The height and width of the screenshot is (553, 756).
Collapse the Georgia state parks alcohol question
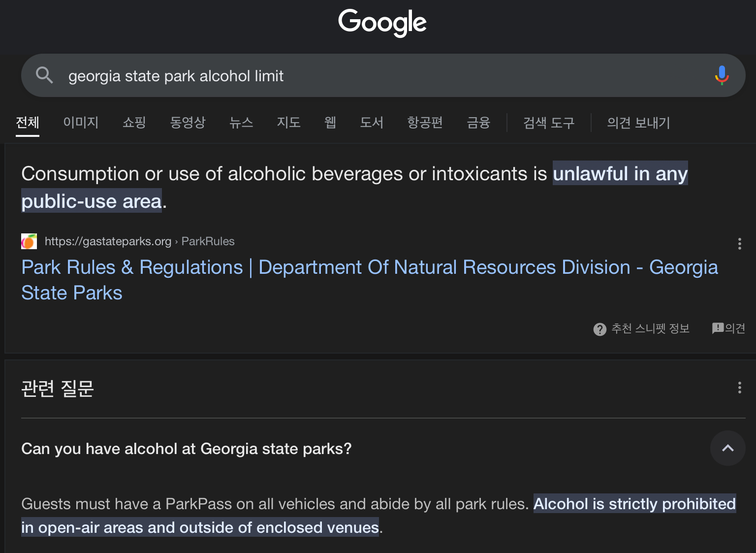point(727,448)
